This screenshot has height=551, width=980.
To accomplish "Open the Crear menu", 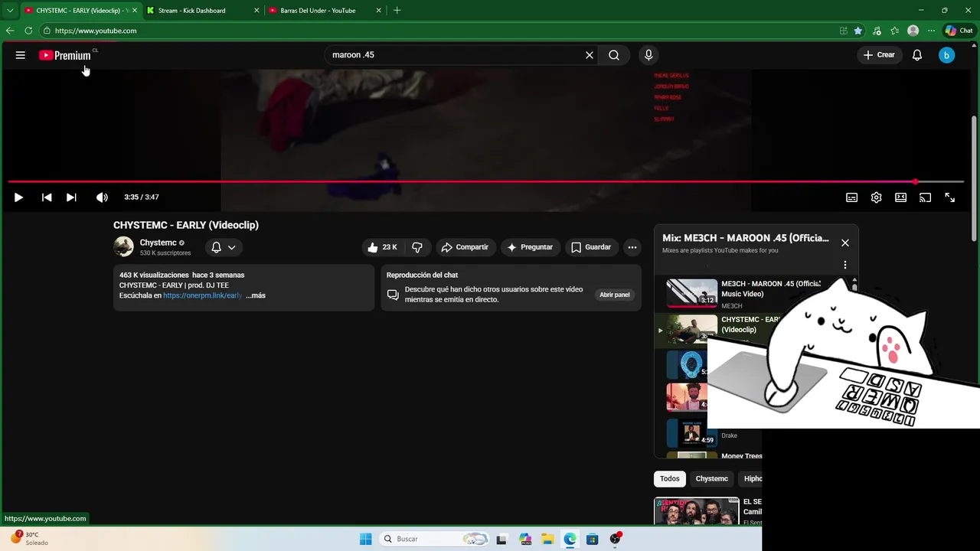I will click(879, 55).
